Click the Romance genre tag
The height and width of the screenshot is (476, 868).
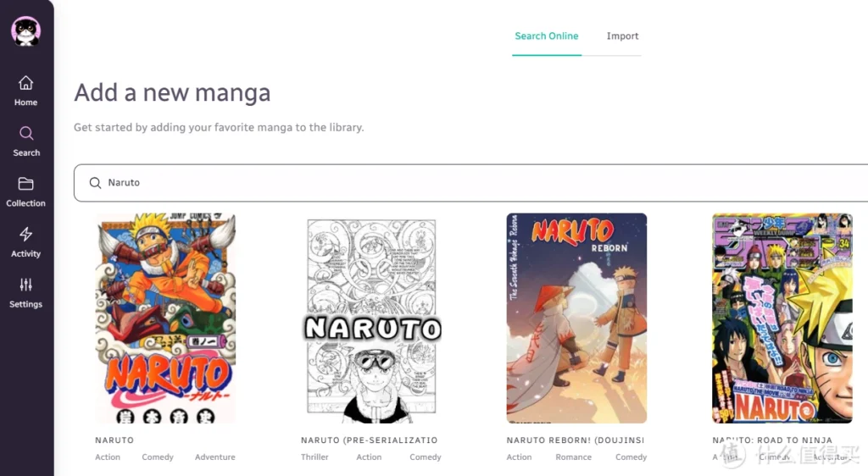[574, 457]
